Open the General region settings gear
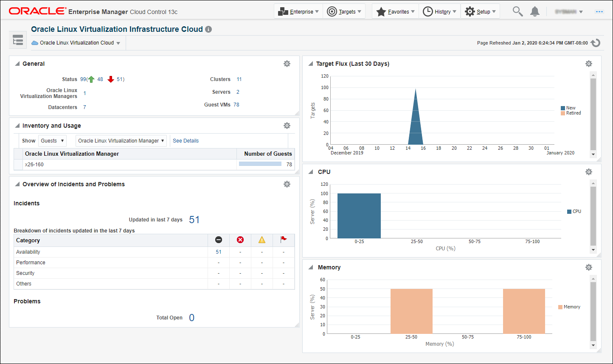This screenshot has height=364, width=613. (x=287, y=63)
